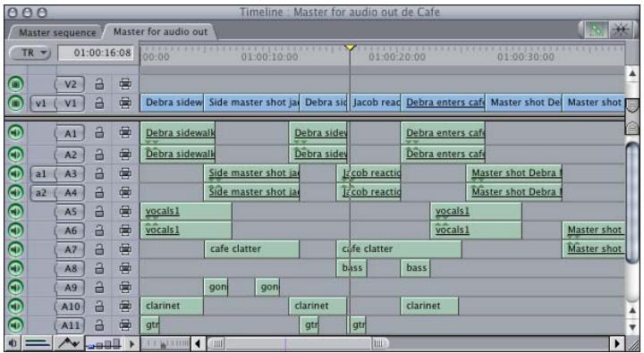Toggle visibility of video track V1
The height and width of the screenshot is (353, 644).
(15, 103)
